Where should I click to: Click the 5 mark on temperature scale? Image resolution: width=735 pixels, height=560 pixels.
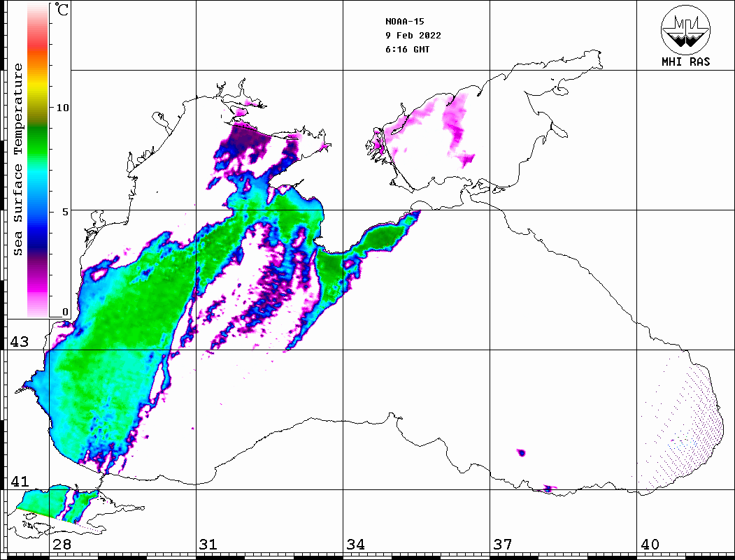pyautogui.click(x=65, y=212)
